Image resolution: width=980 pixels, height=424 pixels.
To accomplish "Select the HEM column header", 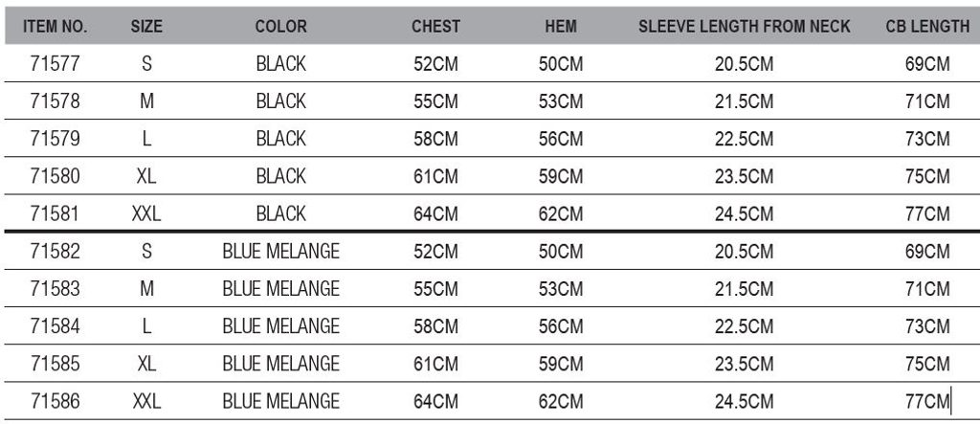I will click(560, 27).
